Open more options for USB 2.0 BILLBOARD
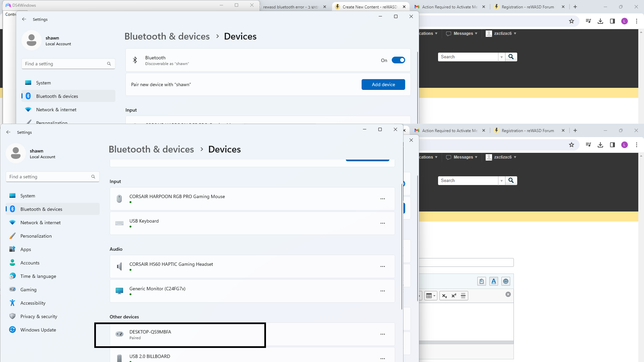 pyautogui.click(x=383, y=358)
